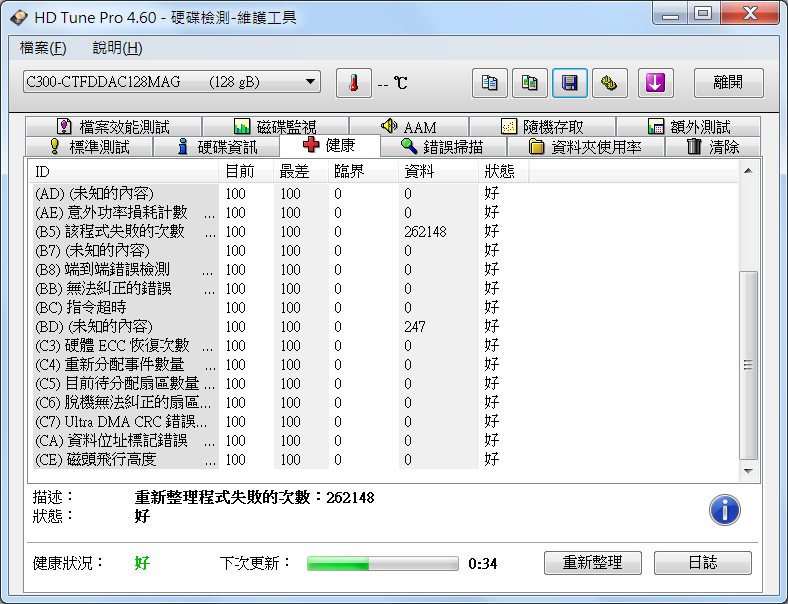Select the (B7) (未知的內容) row
The width and height of the screenshot is (788, 604).
pyautogui.click(x=384, y=251)
